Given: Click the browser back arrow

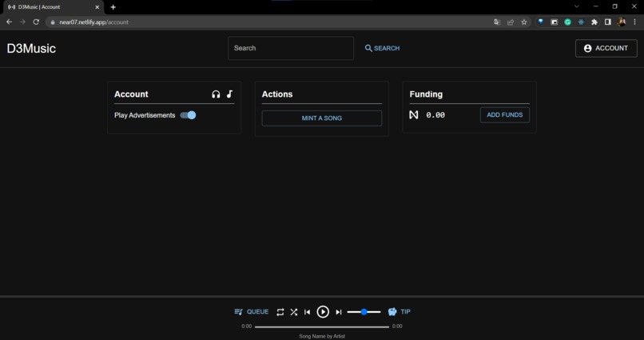Looking at the screenshot, I should 9,22.
